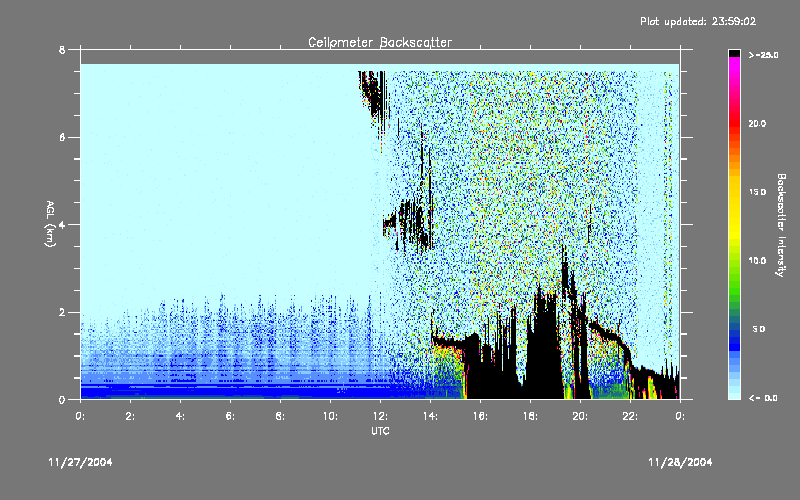The image size is (800, 500).
Task: Pick the black cap swatch atop colorbar
Action: coord(734,53)
